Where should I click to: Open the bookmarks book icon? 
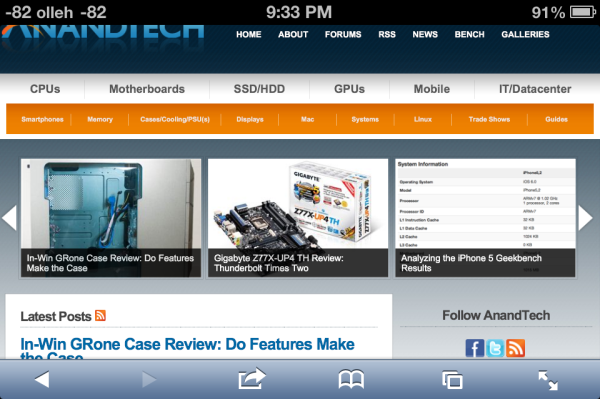point(351,379)
